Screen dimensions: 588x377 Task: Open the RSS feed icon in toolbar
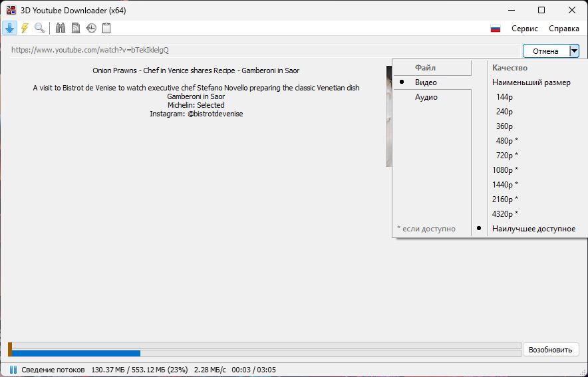tap(76, 28)
